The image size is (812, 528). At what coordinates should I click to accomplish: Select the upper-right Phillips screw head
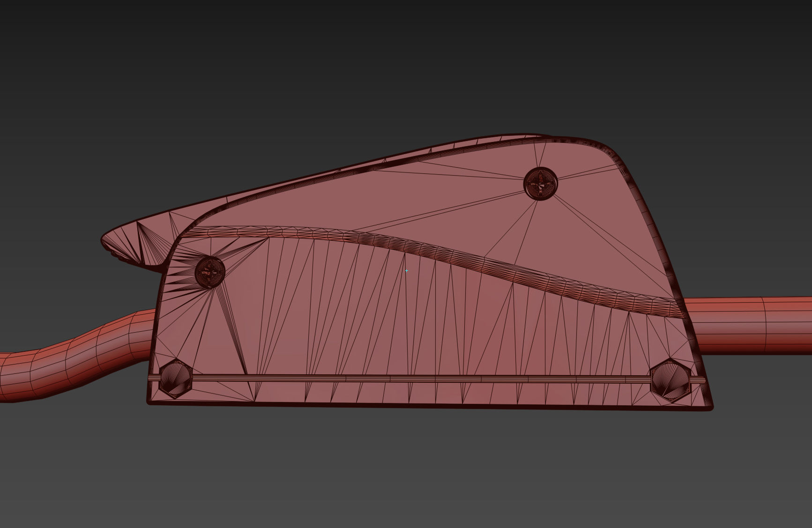point(541,183)
